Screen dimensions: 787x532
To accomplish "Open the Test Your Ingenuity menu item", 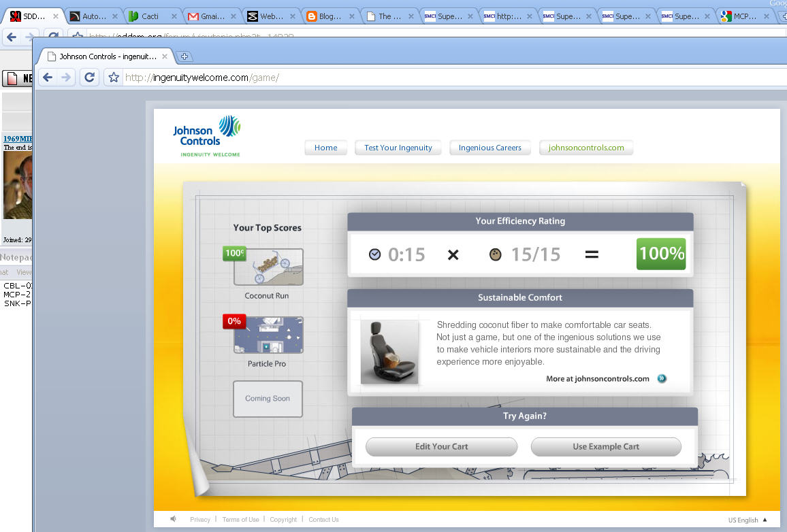I will [398, 148].
